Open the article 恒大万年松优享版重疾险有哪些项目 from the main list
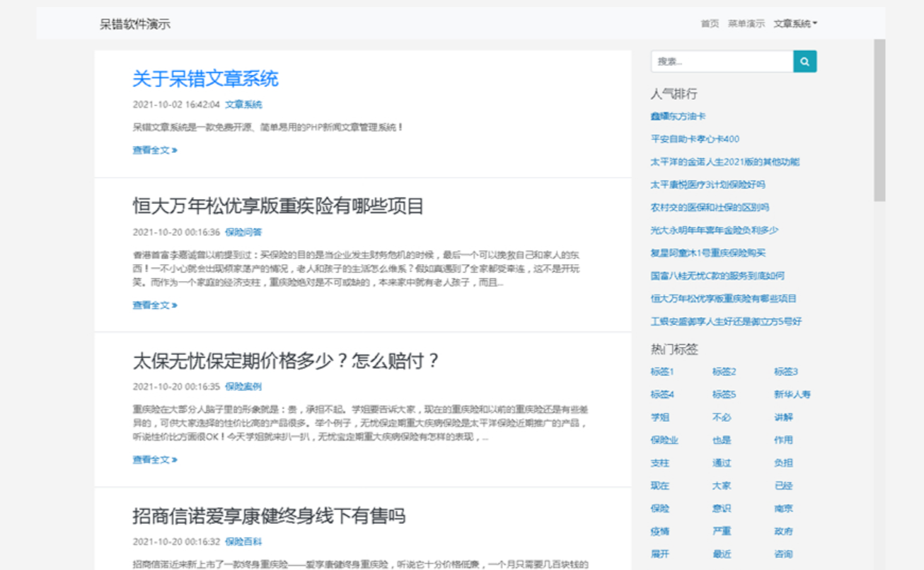The width and height of the screenshot is (924, 570). coord(278,206)
